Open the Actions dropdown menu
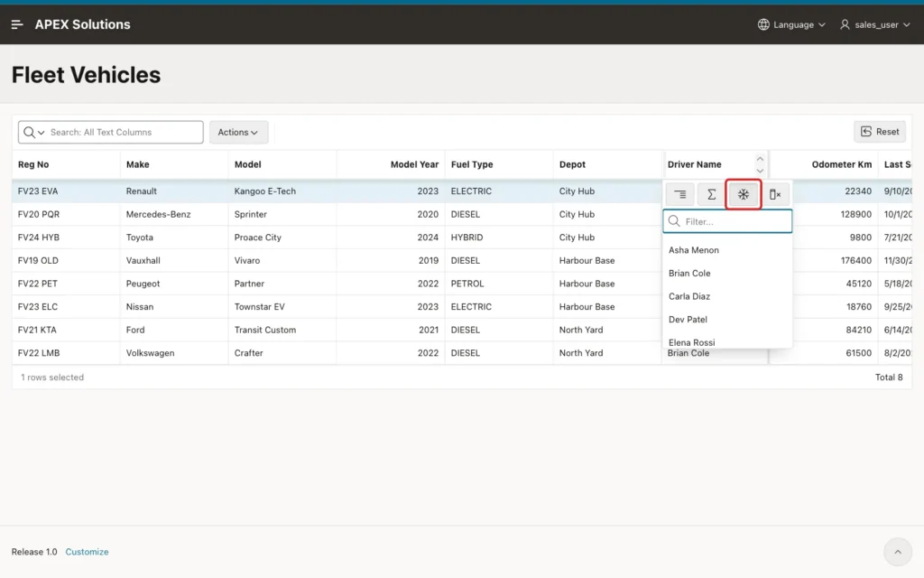 [x=238, y=132]
